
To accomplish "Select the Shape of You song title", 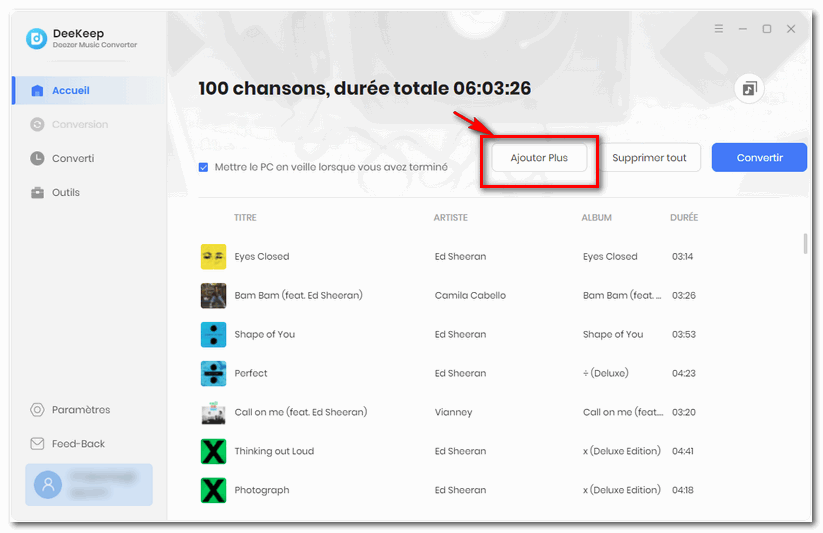I will [x=265, y=334].
